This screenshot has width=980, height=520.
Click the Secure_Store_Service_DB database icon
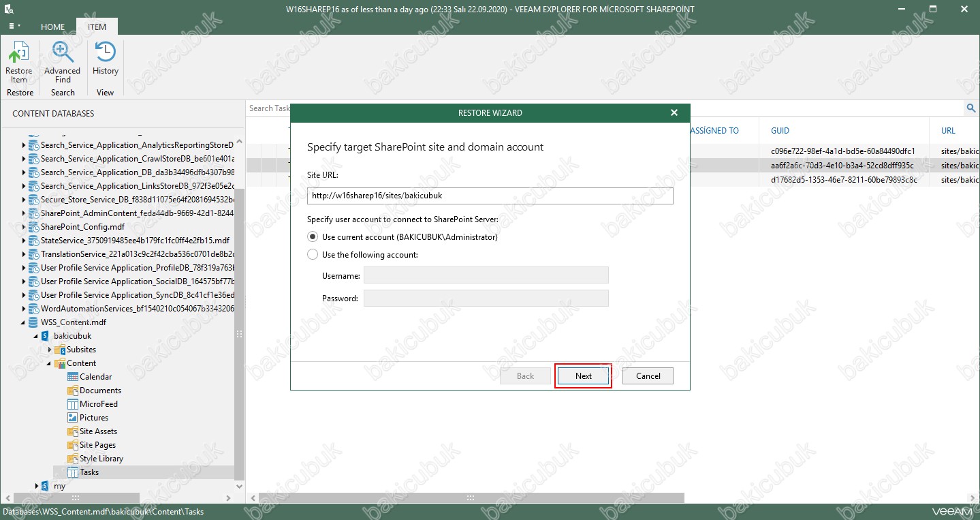coord(33,200)
